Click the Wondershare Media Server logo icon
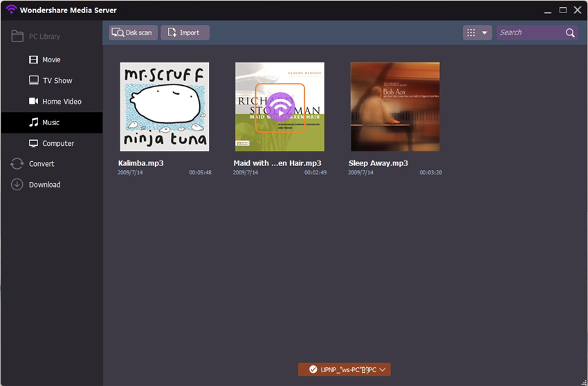588x386 pixels. (11, 10)
